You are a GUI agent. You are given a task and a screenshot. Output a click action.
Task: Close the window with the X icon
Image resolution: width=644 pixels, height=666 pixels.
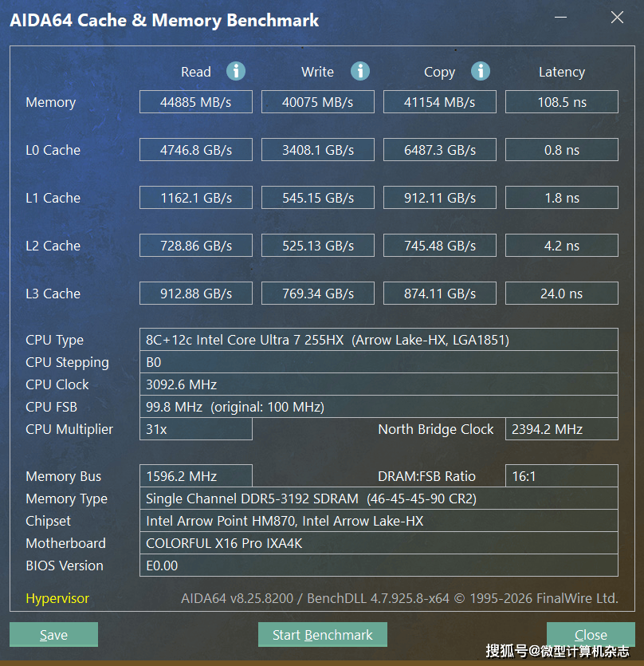[617, 17]
